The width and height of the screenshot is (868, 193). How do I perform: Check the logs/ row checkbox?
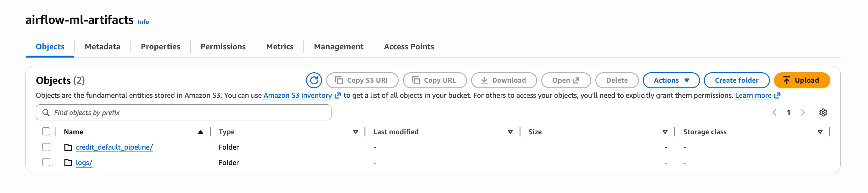(46, 162)
